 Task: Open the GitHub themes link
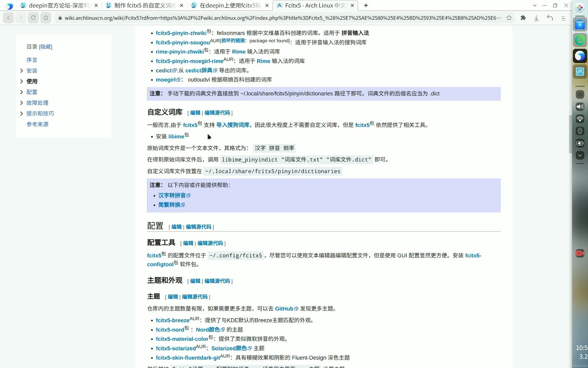pyautogui.click(x=286, y=309)
